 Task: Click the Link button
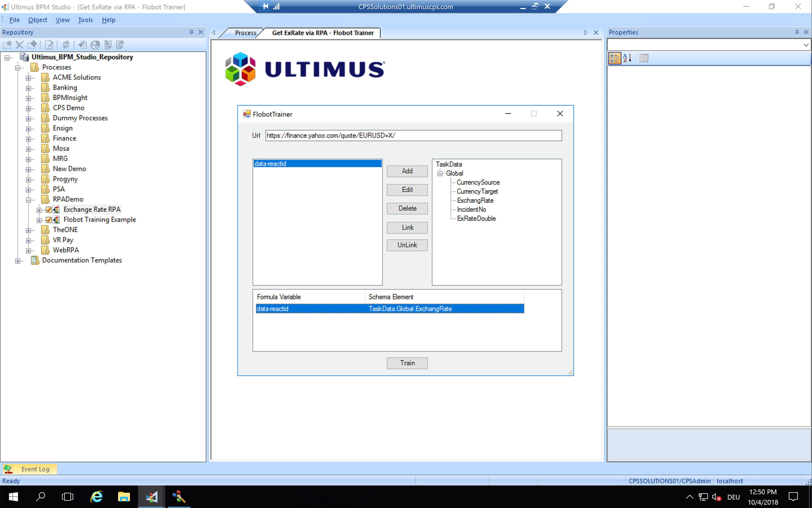click(x=407, y=228)
